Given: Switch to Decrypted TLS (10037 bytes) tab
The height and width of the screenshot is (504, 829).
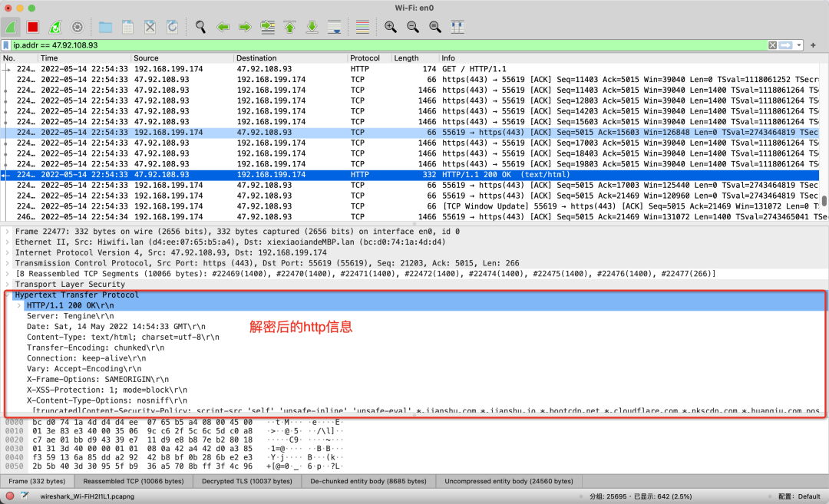Looking at the screenshot, I should pyautogui.click(x=247, y=481).
